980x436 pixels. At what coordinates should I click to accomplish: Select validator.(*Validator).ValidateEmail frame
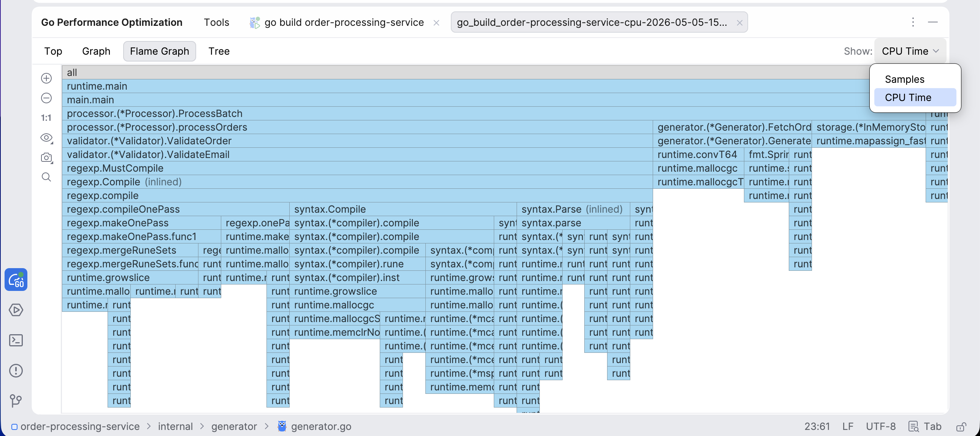tap(358, 155)
